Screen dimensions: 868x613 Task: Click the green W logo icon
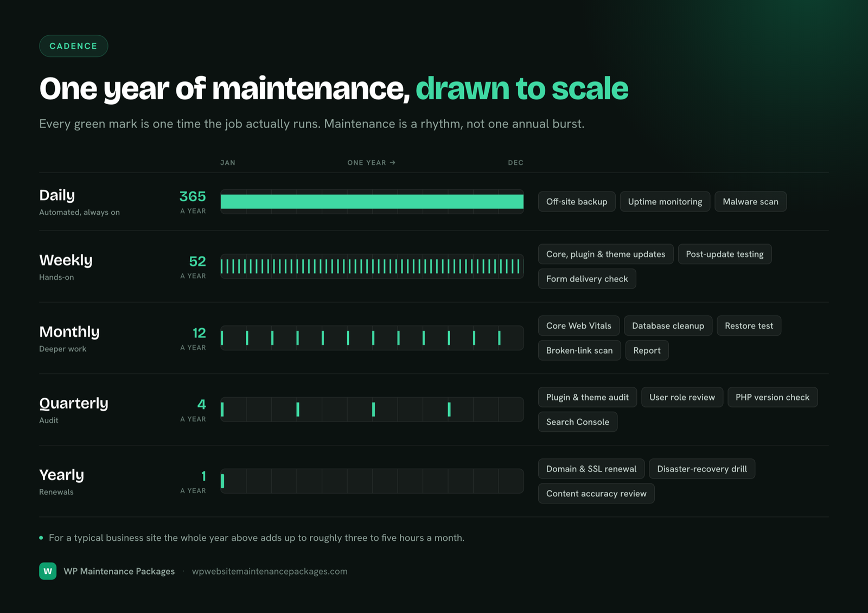(48, 571)
